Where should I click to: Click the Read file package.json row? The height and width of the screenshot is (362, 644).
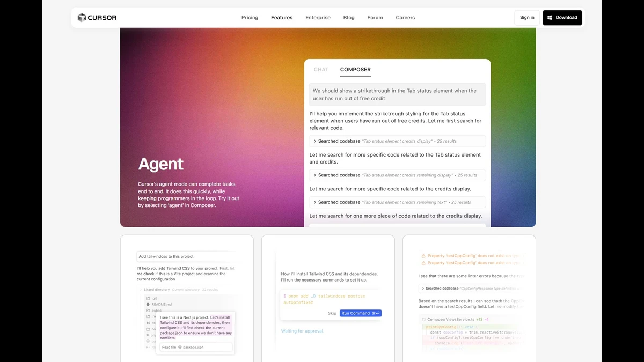196,348
